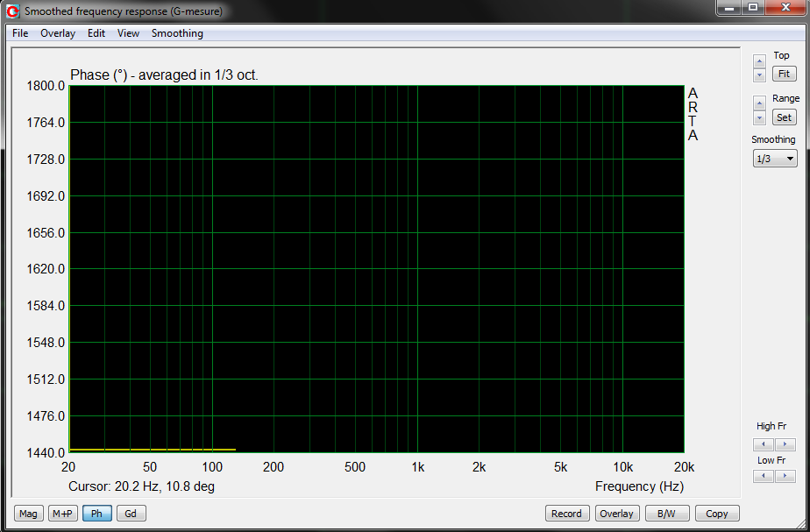Viewport: 810px width, 532px height.
Task: Click Low Fr left arrow
Action: [x=764, y=476]
